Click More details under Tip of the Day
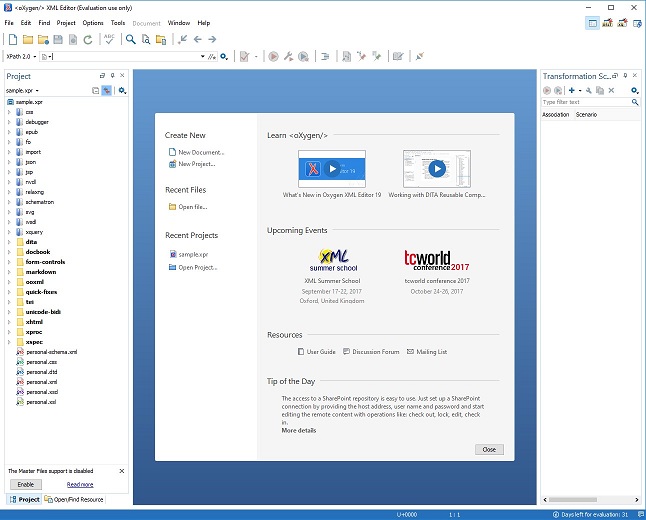 pyautogui.click(x=299, y=431)
